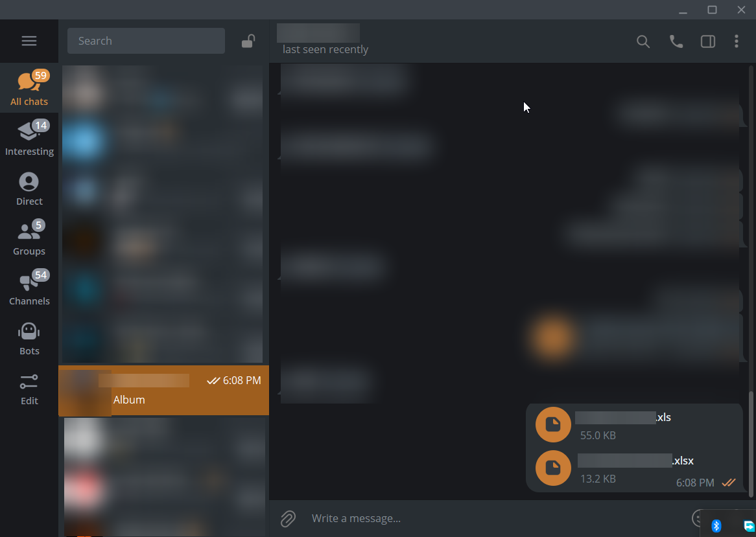Click the paperclip attach file icon
Screen dimensions: 756x537
point(288,519)
